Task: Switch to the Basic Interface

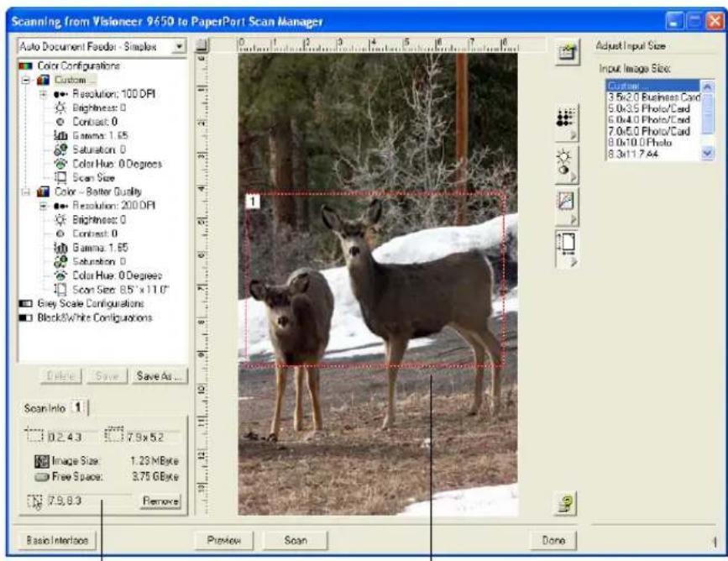Action: [57, 541]
